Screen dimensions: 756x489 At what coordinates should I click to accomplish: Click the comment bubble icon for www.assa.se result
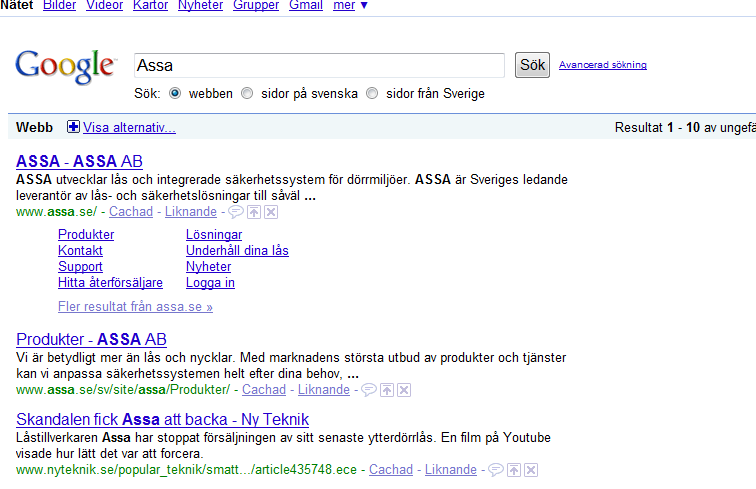click(236, 212)
